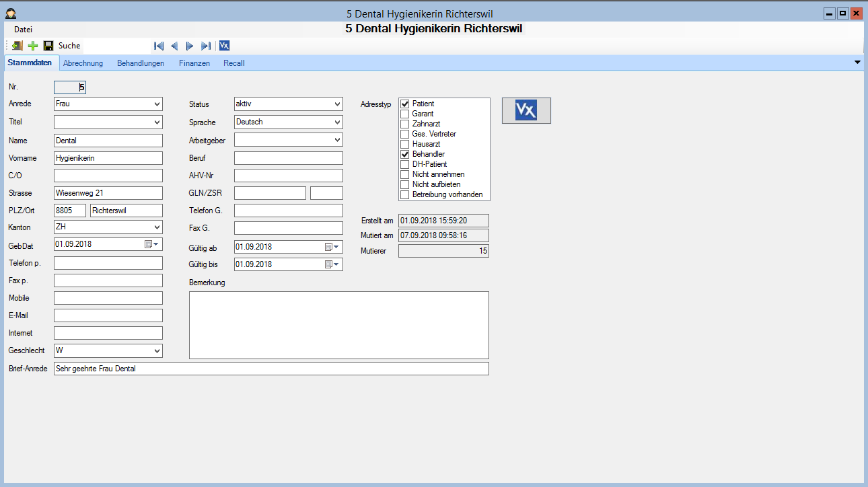Switch to the Abrechnung tab
This screenshot has width=868, height=487.
tap(83, 63)
